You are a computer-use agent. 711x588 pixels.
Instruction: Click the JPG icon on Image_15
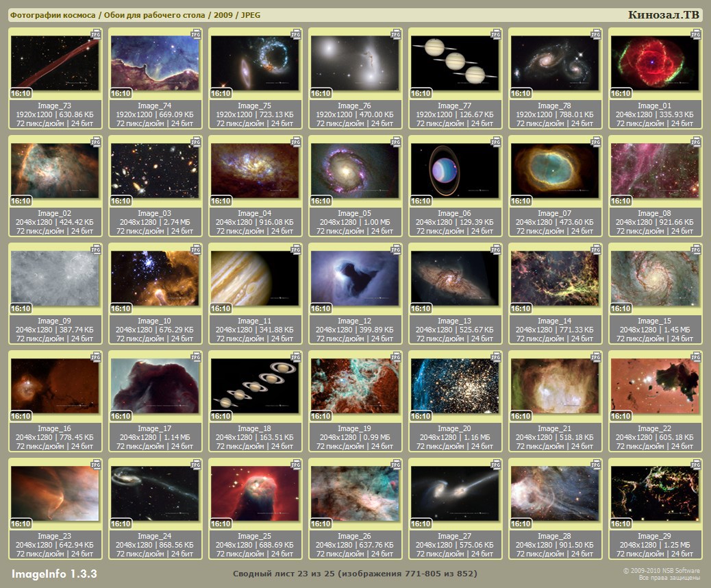[x=696, y=249]
